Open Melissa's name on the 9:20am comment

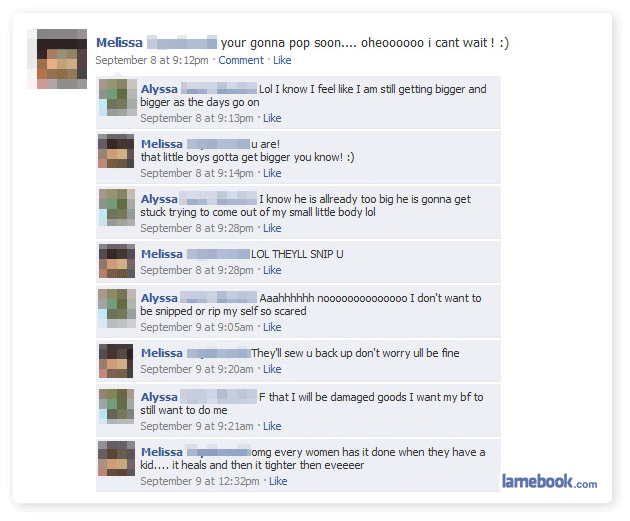click(162, 353)
